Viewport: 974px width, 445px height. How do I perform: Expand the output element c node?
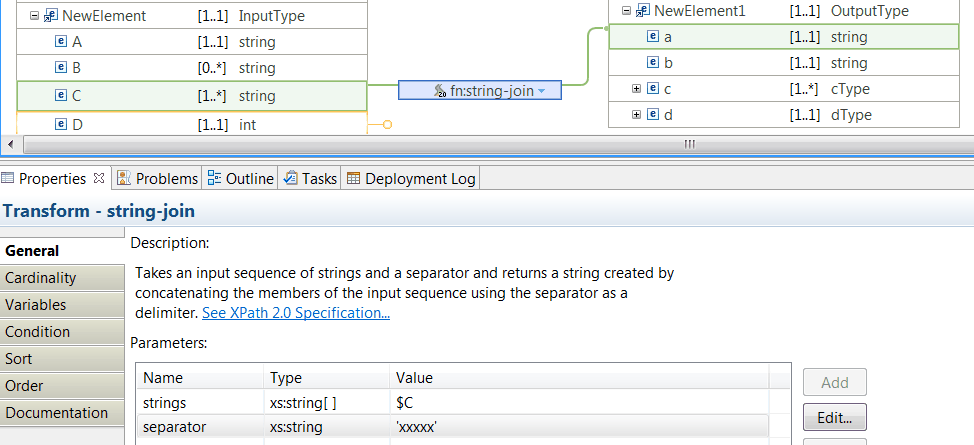click(636, 89)
